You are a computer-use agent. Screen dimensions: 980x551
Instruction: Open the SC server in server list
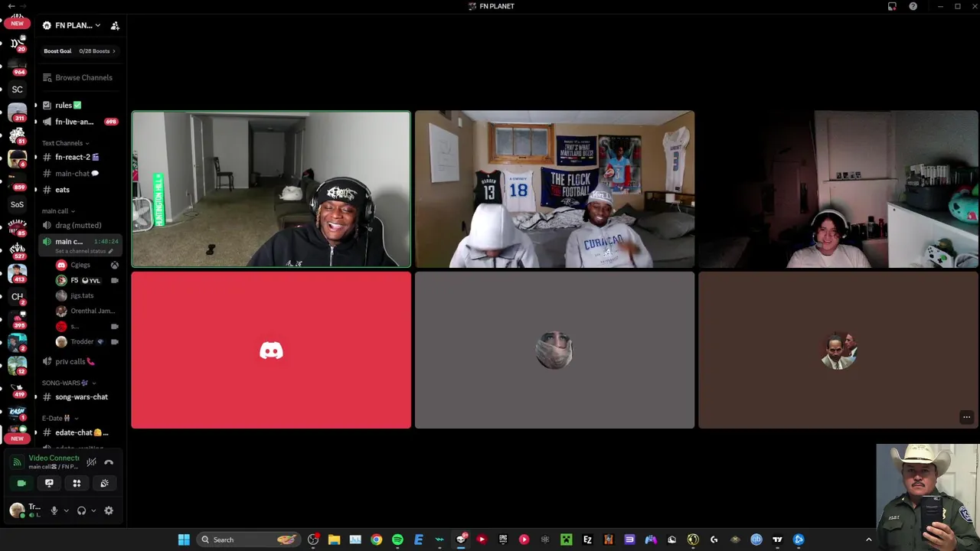17,90
